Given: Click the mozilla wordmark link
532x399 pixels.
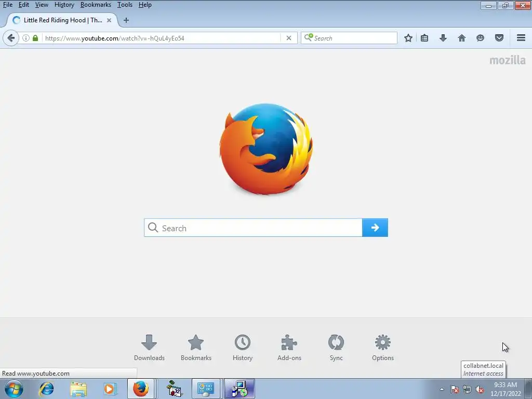Looking at the screenshot, I should point(508,60).
